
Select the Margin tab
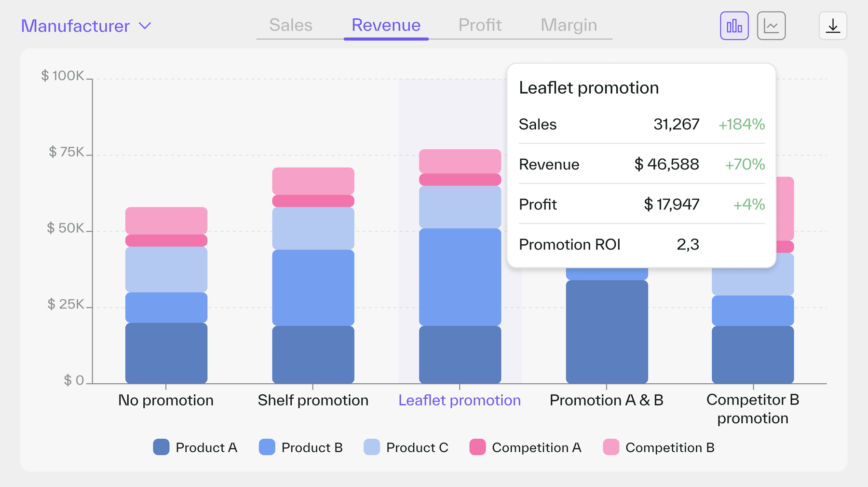(x=569, y=24)
